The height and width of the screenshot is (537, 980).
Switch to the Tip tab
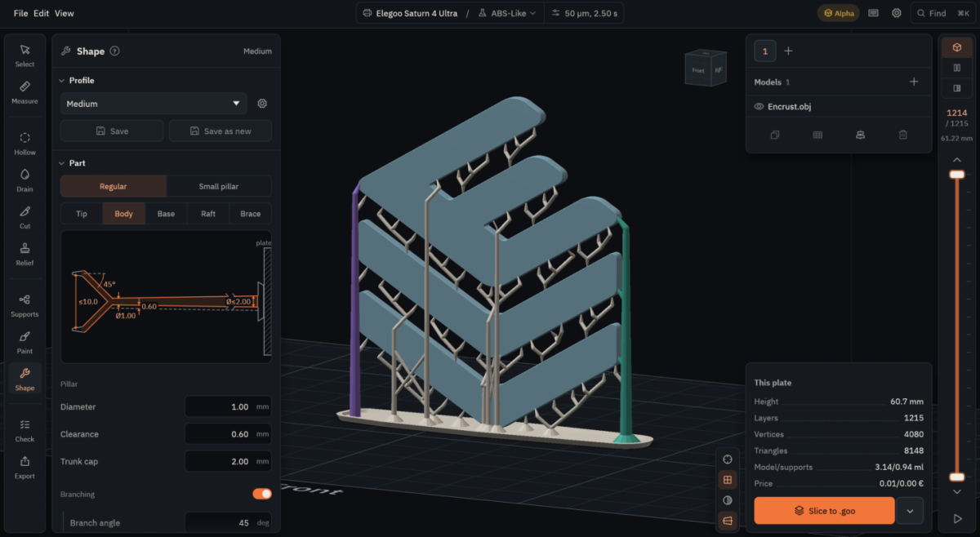click(82, 214)
